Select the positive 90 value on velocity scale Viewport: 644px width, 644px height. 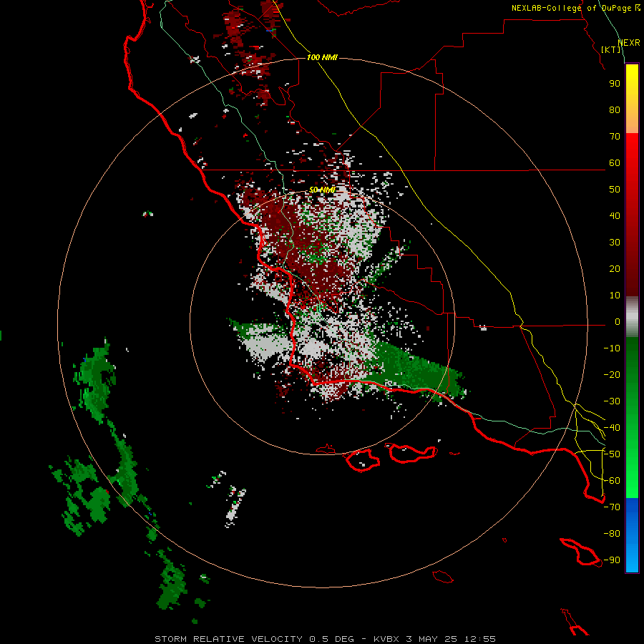click(x=615, y=84)
